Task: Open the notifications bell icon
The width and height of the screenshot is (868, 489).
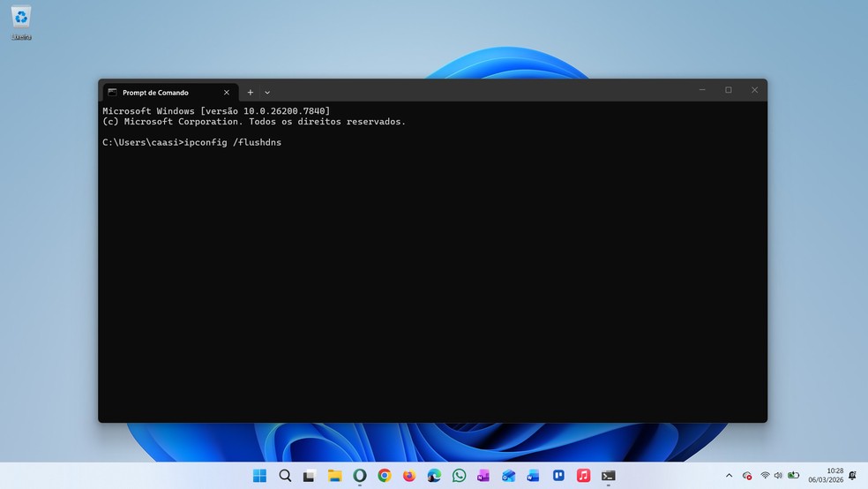Action: point(852,476)
